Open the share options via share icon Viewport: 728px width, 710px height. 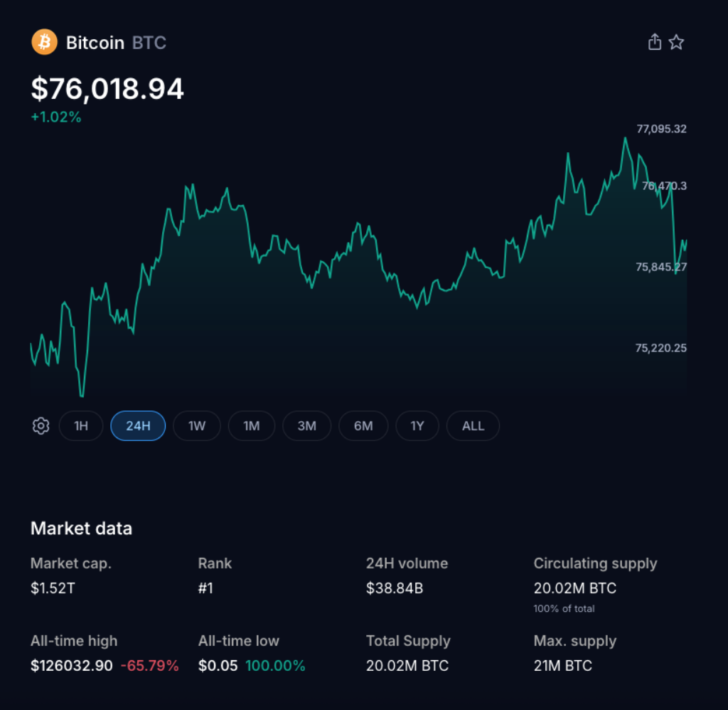tap(654, 41)
